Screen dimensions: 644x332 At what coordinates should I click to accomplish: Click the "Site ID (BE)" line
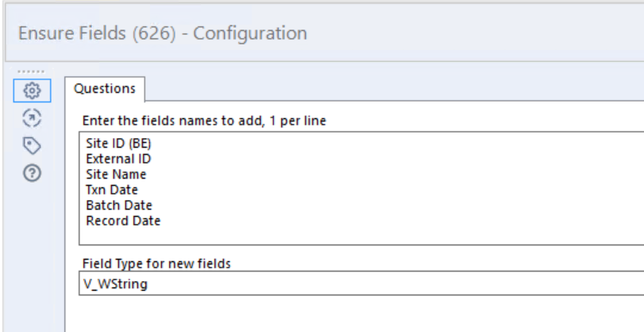click(118, 145)
